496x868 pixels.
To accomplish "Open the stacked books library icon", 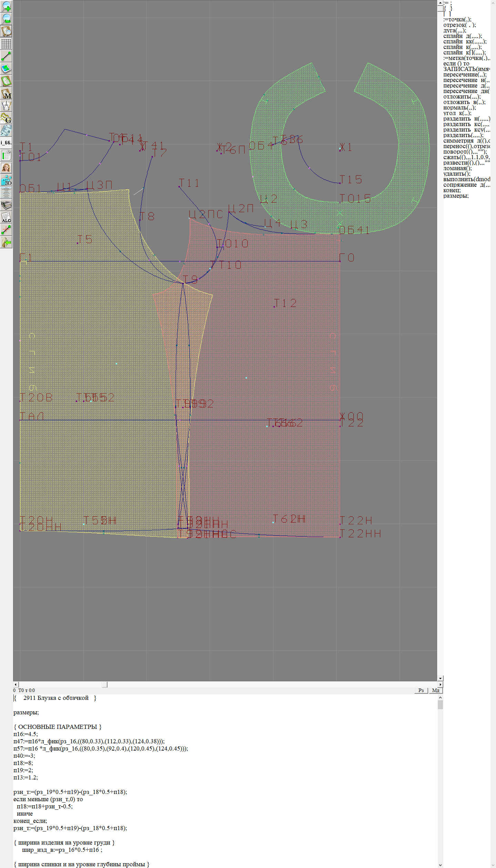I will [6, 205].
